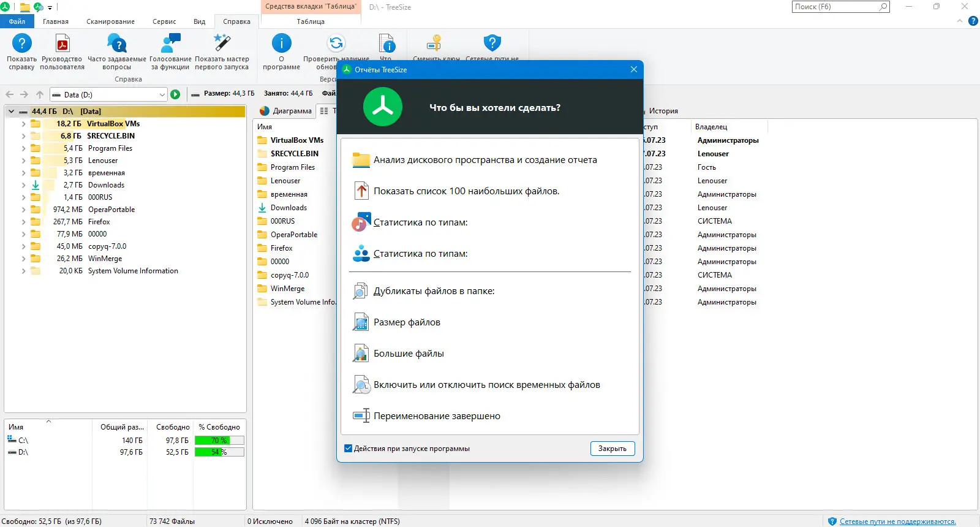Open Часто задаваемые вопросы in the ribbon
The height and width of the screenshot is (527, 980).
coord(117,44)
